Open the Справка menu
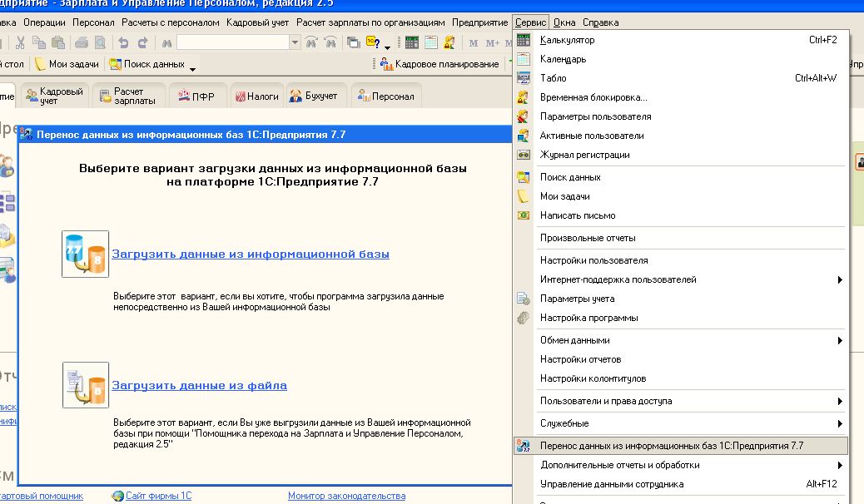The image size is (864, 504). tap(601, 22)
